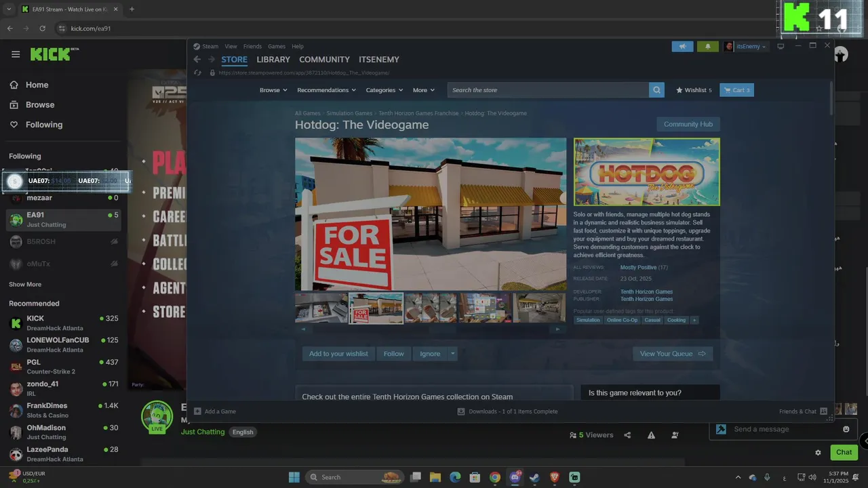
Task: Click the share stream icon
Action: click(627, 435)
